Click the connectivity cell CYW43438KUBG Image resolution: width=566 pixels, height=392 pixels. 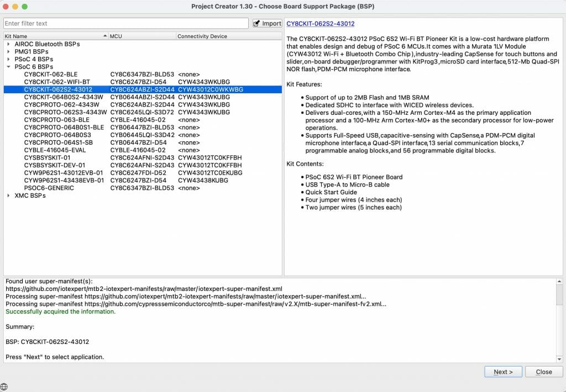point(203,181)
